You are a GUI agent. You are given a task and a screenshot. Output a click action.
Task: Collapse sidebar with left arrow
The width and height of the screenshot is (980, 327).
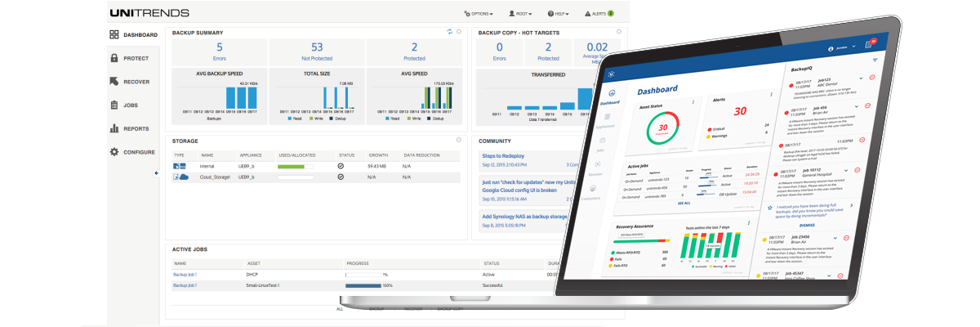pyautogui.click(x=156, y=173)
